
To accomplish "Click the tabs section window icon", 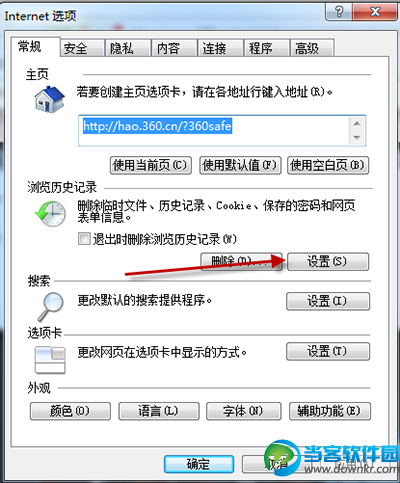I will [50, 360].
